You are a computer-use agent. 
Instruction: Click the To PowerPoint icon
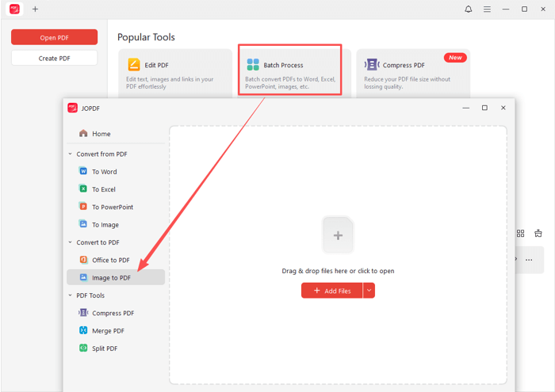83,207
